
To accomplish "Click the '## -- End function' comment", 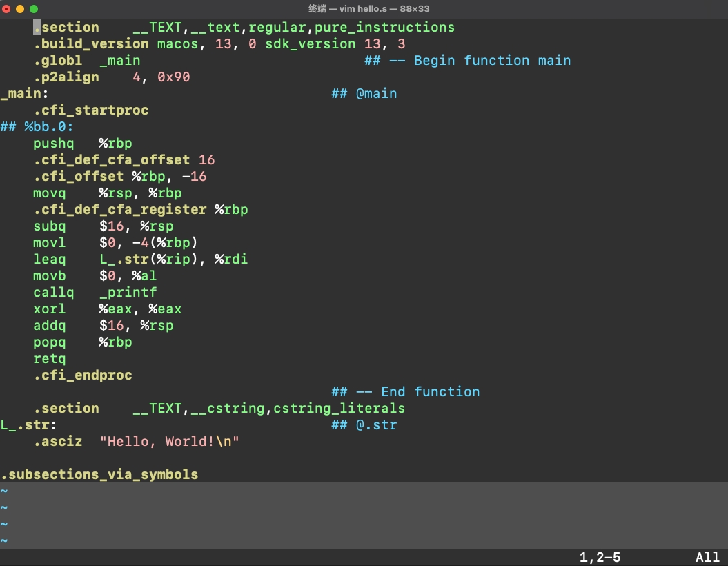I will [405, 391].
